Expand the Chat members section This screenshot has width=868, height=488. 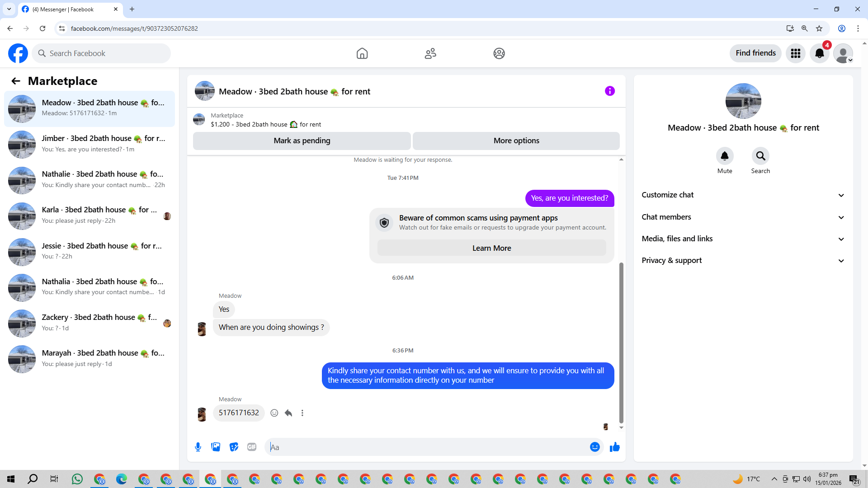[x=743, y=217]
